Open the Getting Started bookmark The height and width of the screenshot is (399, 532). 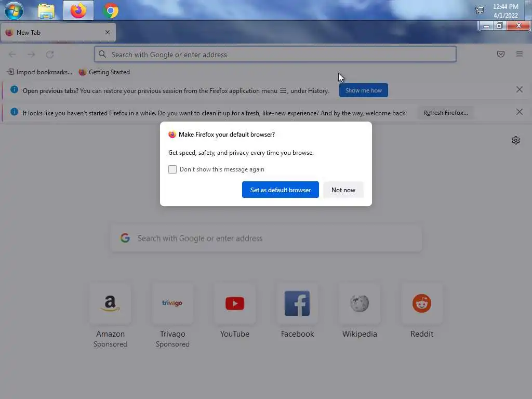tap(104, 72)
